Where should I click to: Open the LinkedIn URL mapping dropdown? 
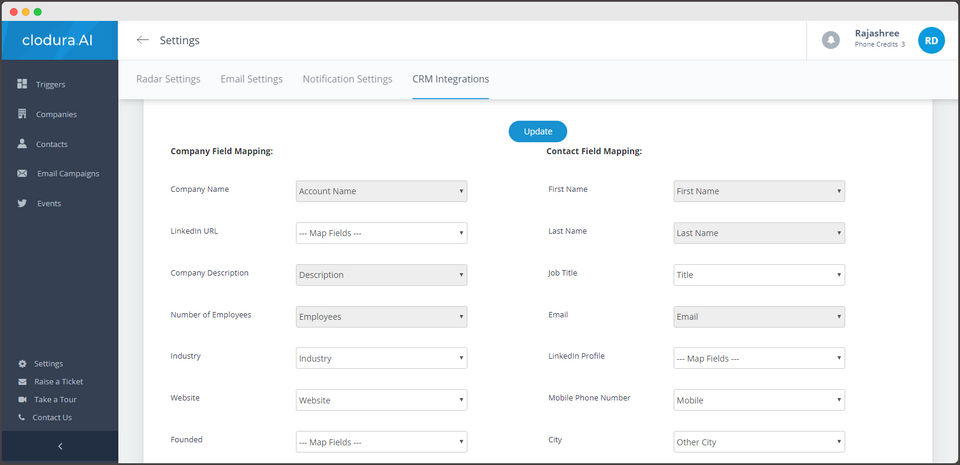pyautogui.click(x=381, y=233)
